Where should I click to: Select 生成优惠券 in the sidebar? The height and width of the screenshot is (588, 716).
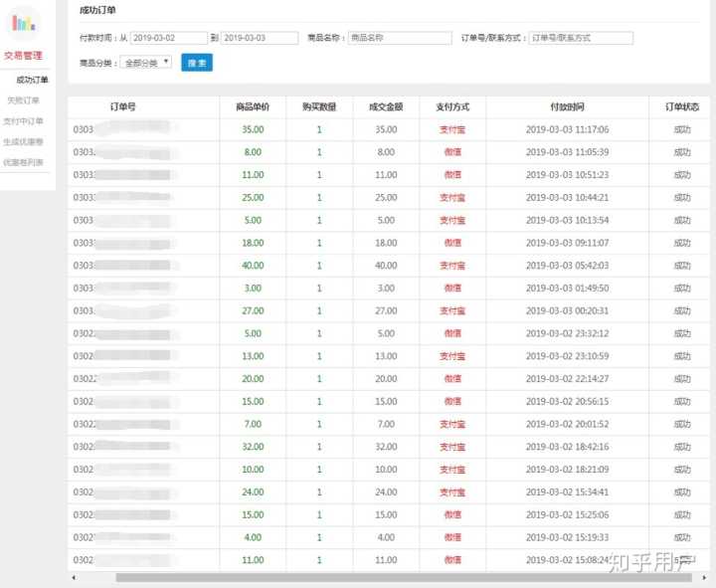24,141
